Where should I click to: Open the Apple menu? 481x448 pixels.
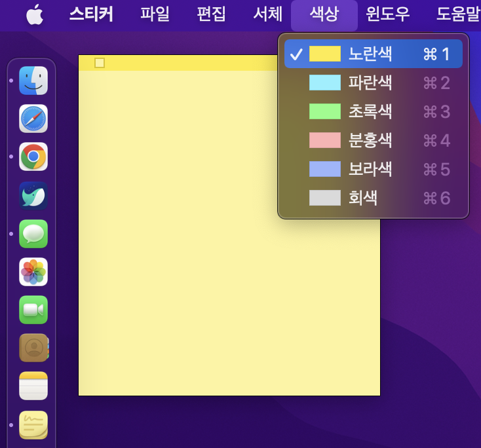(35, 14)
